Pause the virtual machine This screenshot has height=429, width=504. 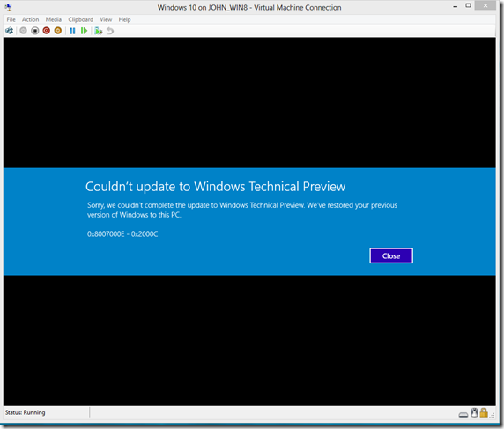pos(72,31)
